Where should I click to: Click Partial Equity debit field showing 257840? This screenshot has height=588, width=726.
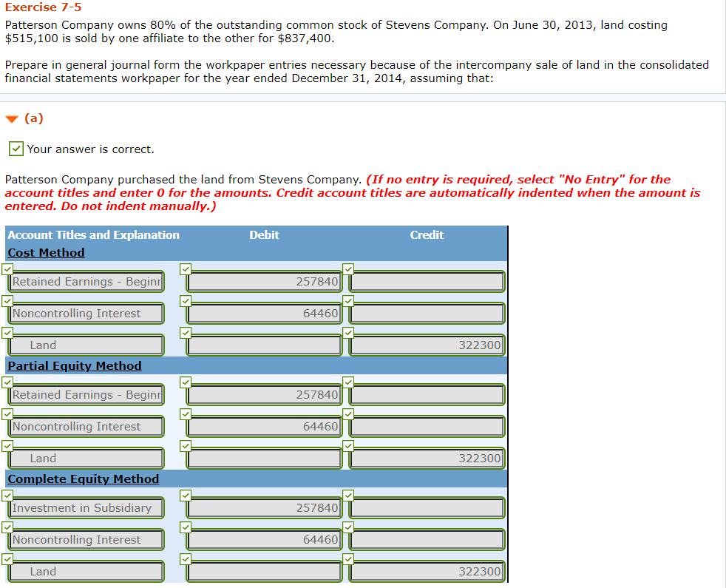click(264, 395)
